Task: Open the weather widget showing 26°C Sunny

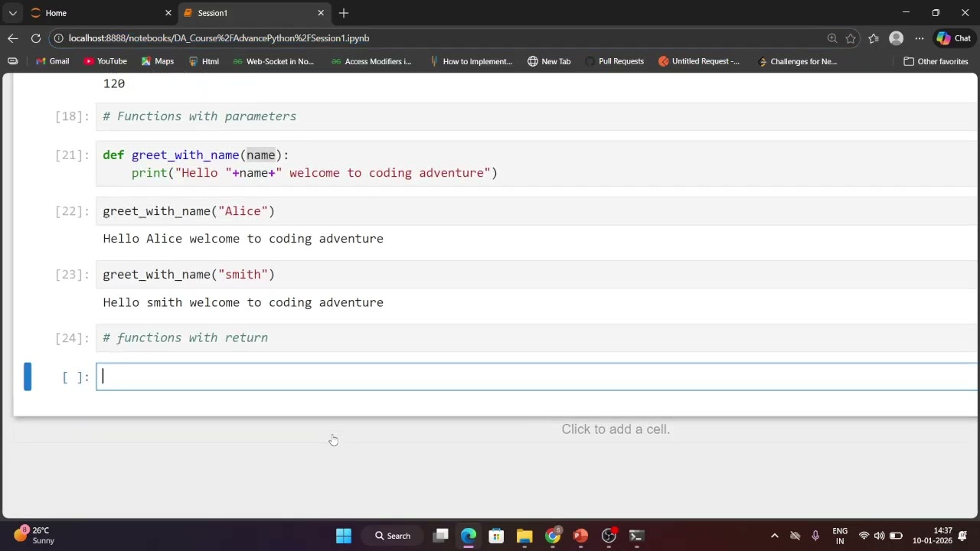Action: coord(34,535)
